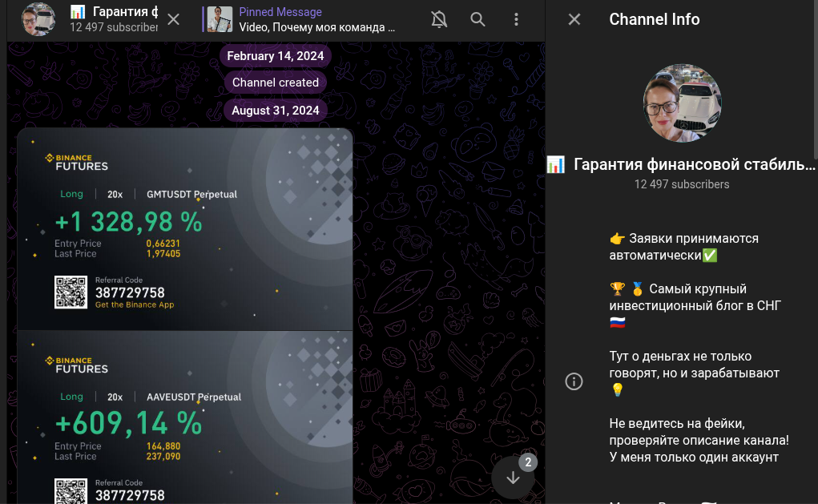The width and height of the screenshot is (818, 504).
Task: Dismiss the pinned message bar
Action: (x=174, y=19)
